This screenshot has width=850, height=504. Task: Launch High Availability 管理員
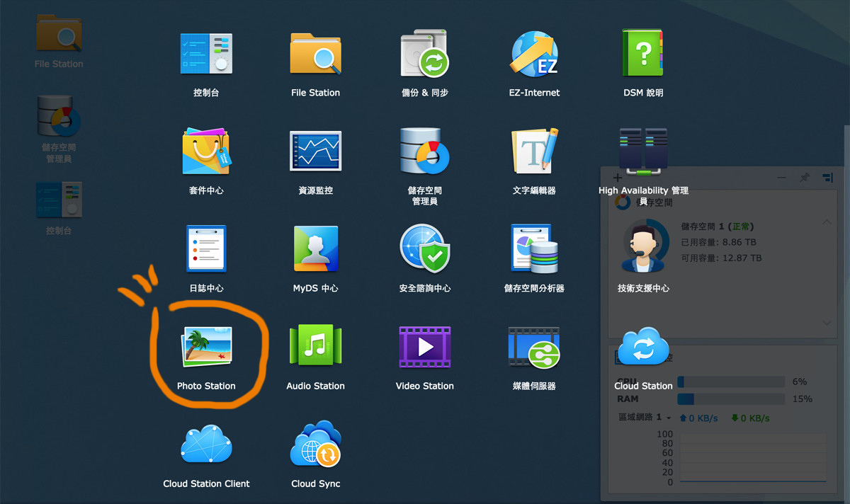(x=643, y=150)
